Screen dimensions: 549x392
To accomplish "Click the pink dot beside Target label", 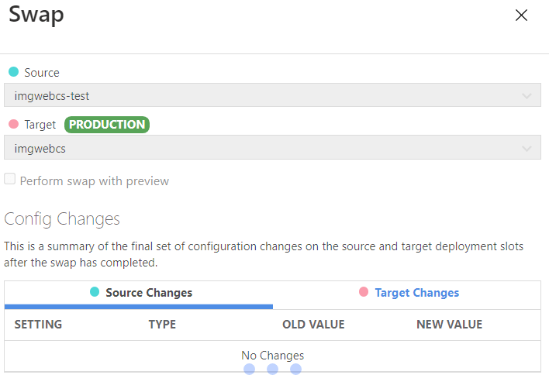I will click(x=13, y=124).
